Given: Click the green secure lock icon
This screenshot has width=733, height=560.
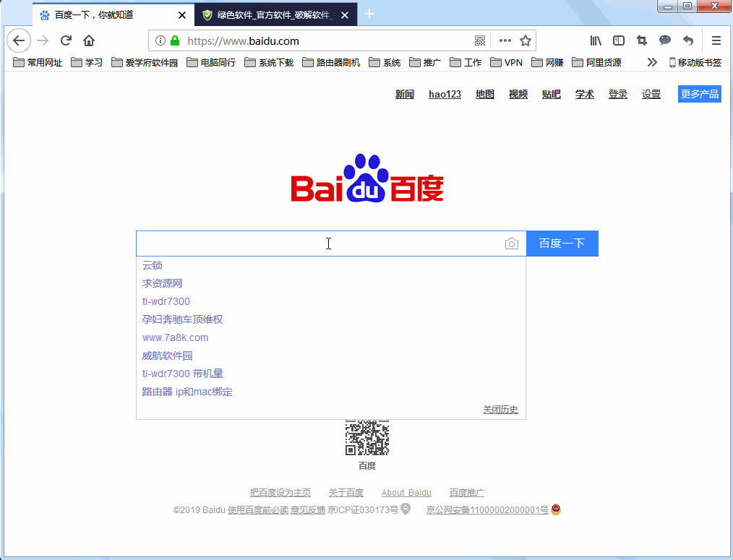Looking at the screenshot, I should click(175, 40).
